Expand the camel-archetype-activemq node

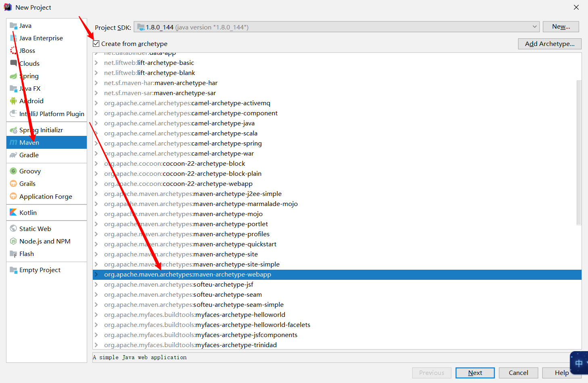point(96,103)
